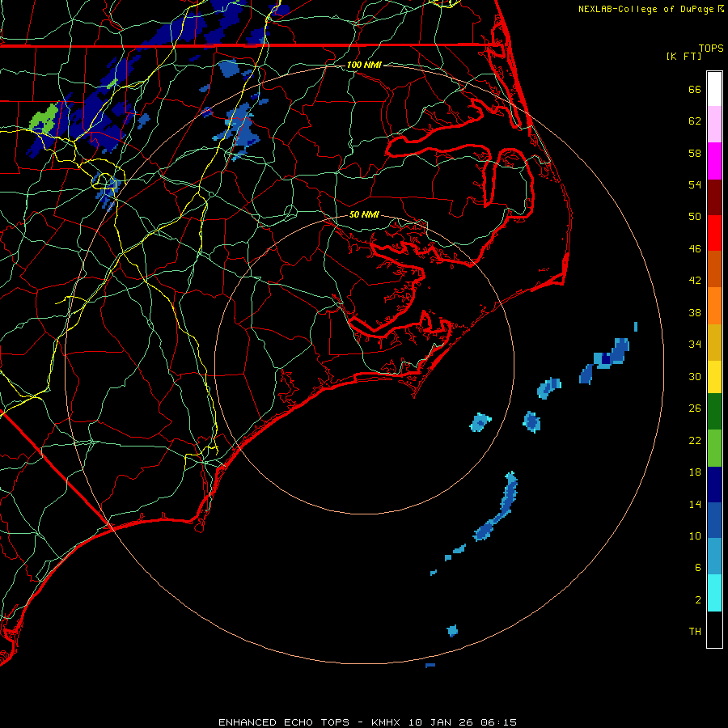Click the 'ENHANCED ECHO TOPS' product title
The height and width of the screenshot is (728, 728).
(x=284, y=722)
